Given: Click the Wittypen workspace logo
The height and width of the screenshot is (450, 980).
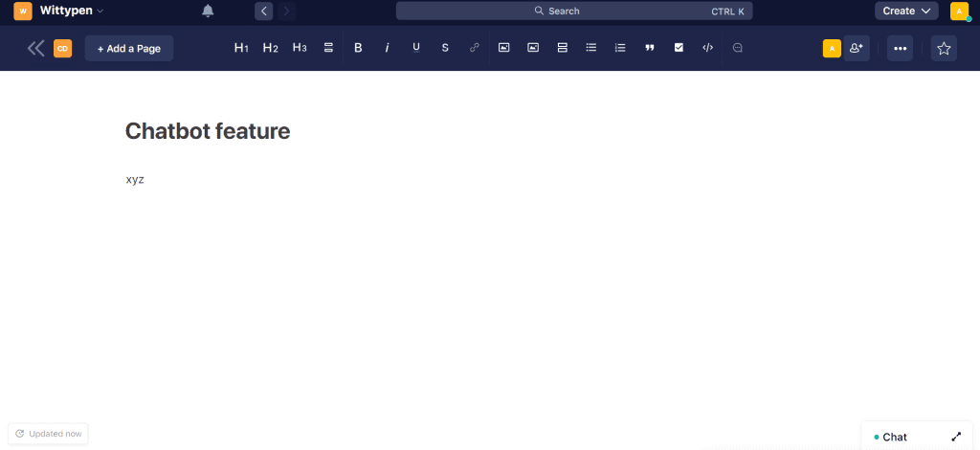Looking at the screenshot, I should pos(23,11).
